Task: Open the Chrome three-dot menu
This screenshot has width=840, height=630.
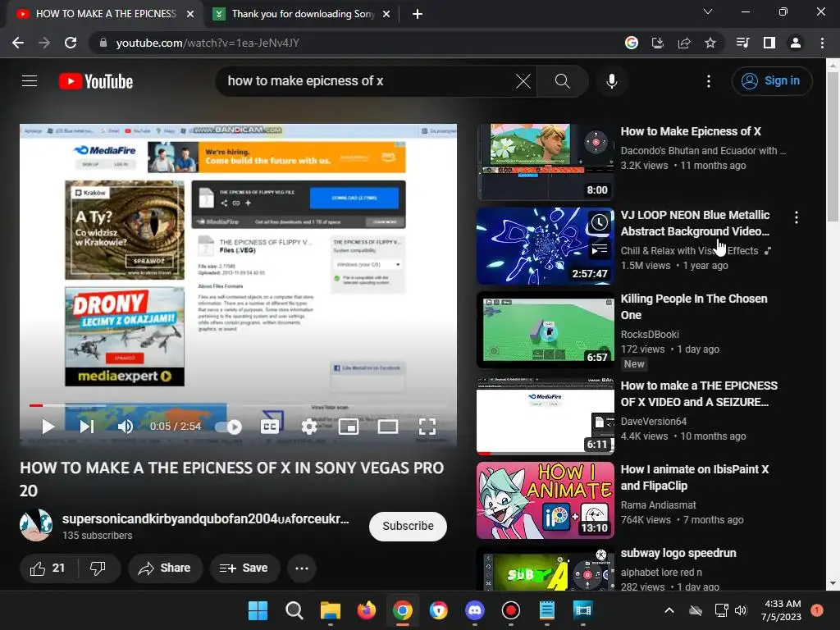Action: click(x=822, y=43)
